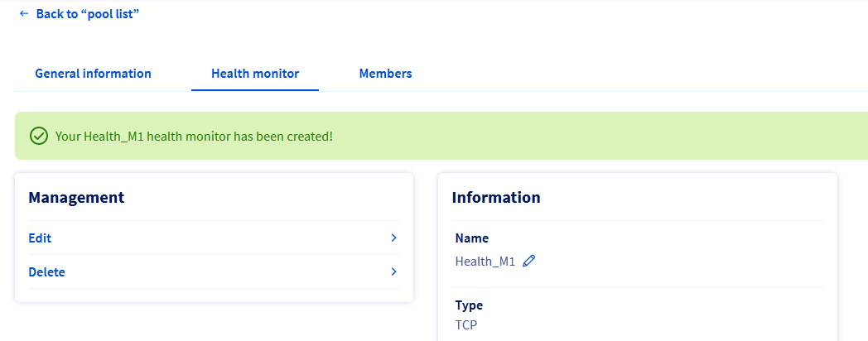Click the Type field label
Image resolution: width=868 pixels, height=341 pixels.
469,305
